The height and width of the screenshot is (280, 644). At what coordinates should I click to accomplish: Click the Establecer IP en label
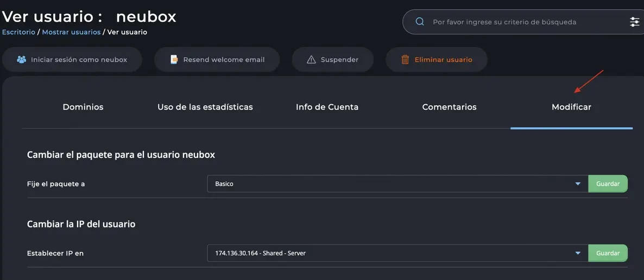pyautogui.click(x=55, y=253)
